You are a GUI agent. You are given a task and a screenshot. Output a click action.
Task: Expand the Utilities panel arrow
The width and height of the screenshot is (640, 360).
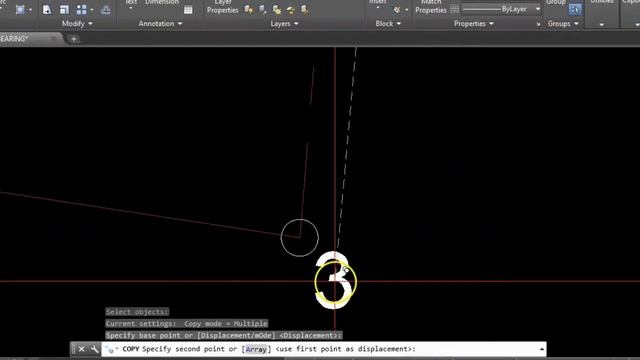point(601,24)
